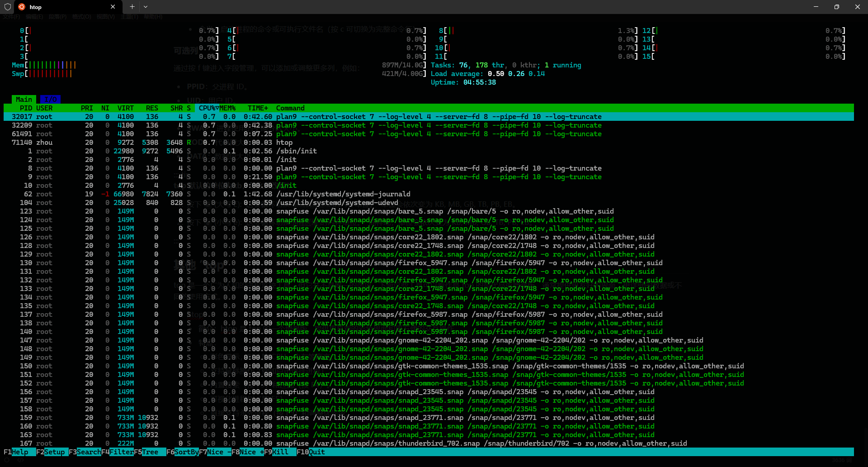Click the Uptime 04:55:38 value
Viewport: 868px width, 467px height.
click(479, 82)
